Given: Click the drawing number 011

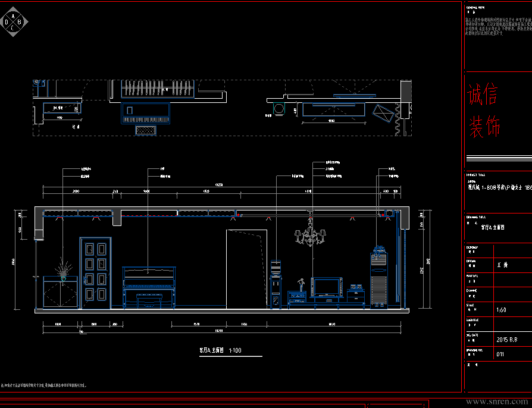Looking at the screenshot, I should pos(500,354).
